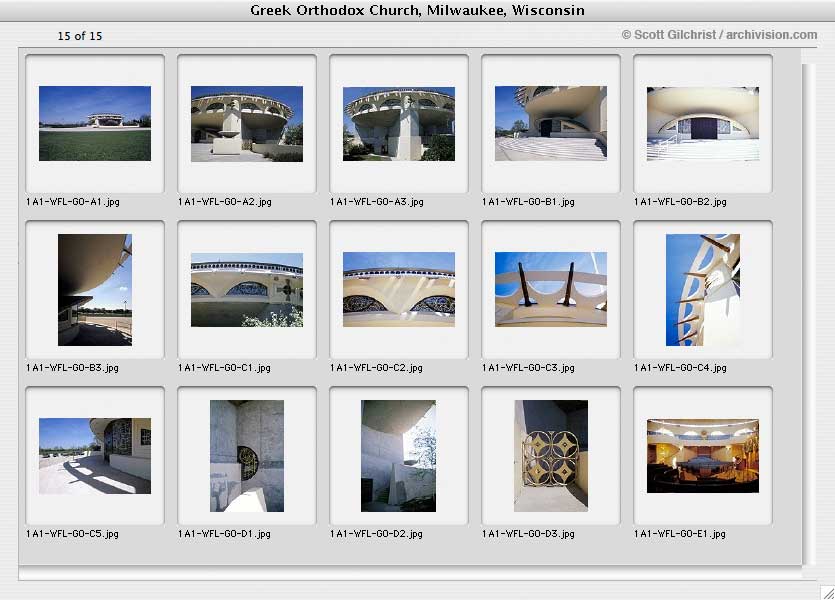
Task: Click the filename label 1A1-WFL-GO-A1.jpg
Action: (73, 202)
